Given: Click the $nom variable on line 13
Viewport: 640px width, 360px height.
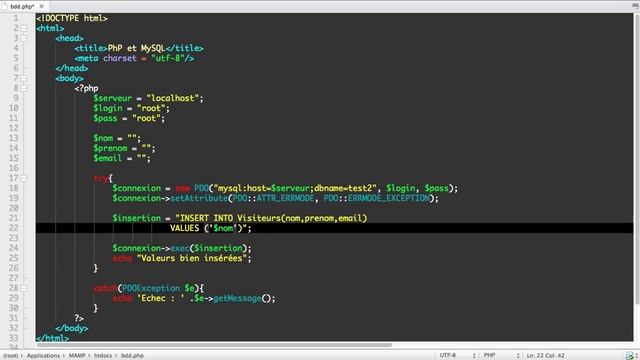Looking at the screenshot, I should pyautogui.click(x=103, y=138).
